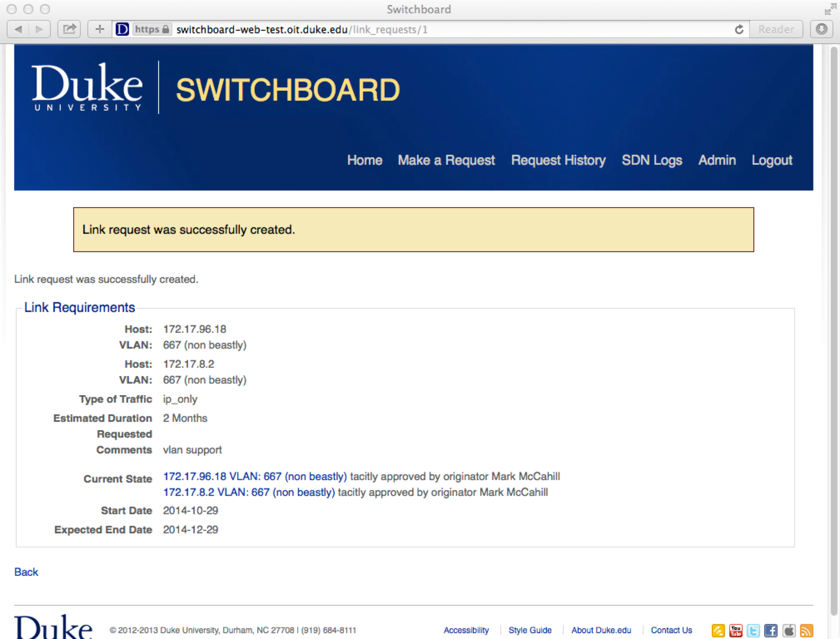This screenshot has height=639, width=840.
Task: Click the Comments label
Action: [x=124, y=450]
